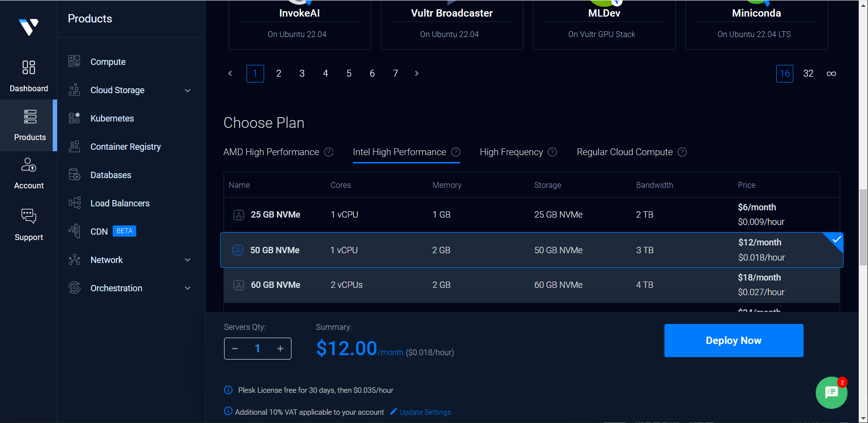Select the $18/month 60 GB plan
This screenshot has height=423, width=868.
point(532,285)
